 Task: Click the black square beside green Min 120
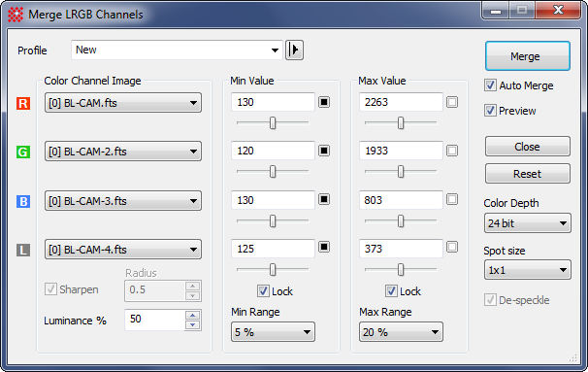click(x=324, y=151)
